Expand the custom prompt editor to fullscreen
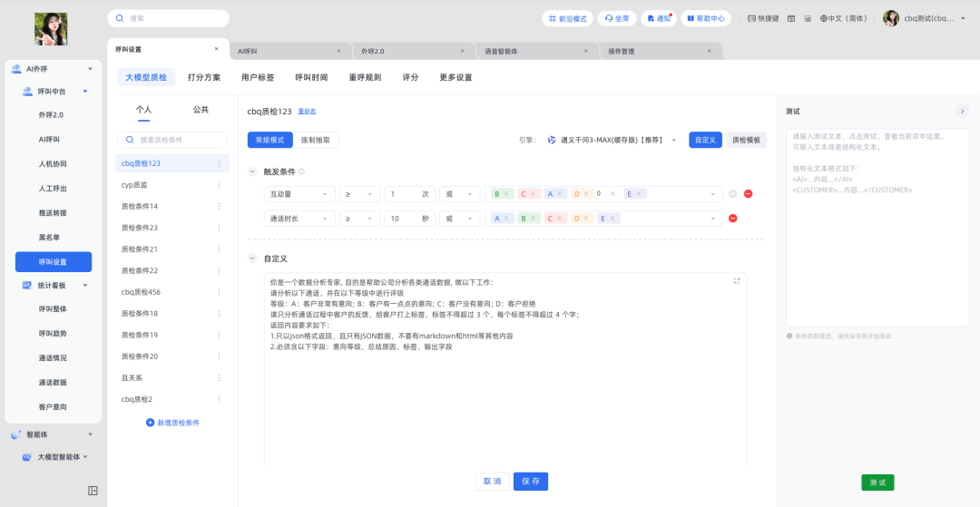 (737, 281)
